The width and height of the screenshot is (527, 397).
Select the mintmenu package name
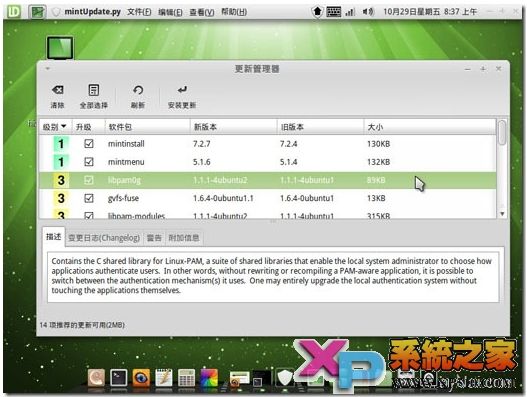click(x=126, y=162)
